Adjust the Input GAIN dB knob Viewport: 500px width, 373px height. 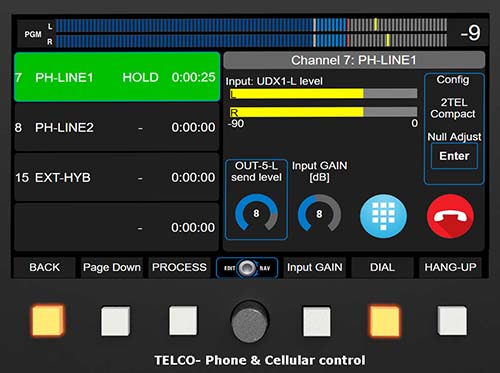(x=319, y=213)
